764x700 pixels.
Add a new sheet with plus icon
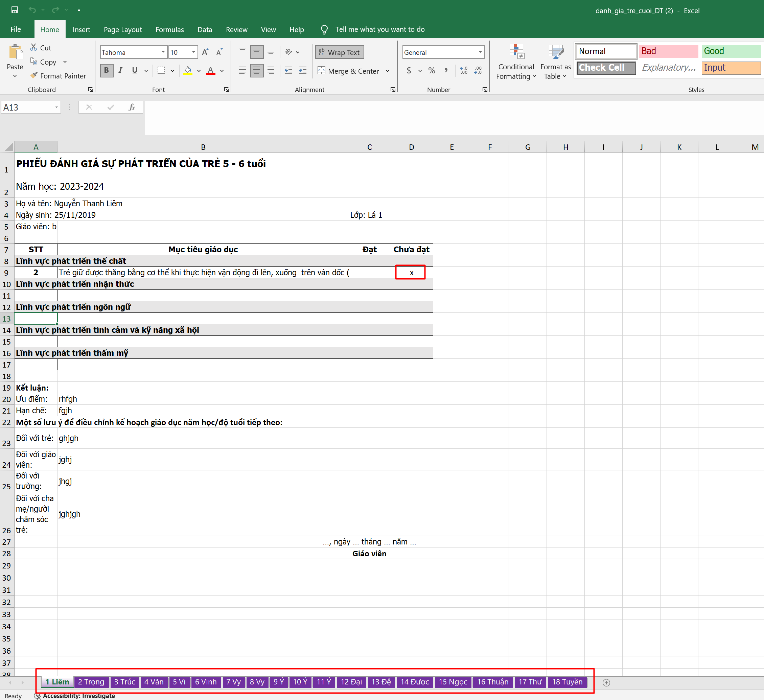[606, 682]
